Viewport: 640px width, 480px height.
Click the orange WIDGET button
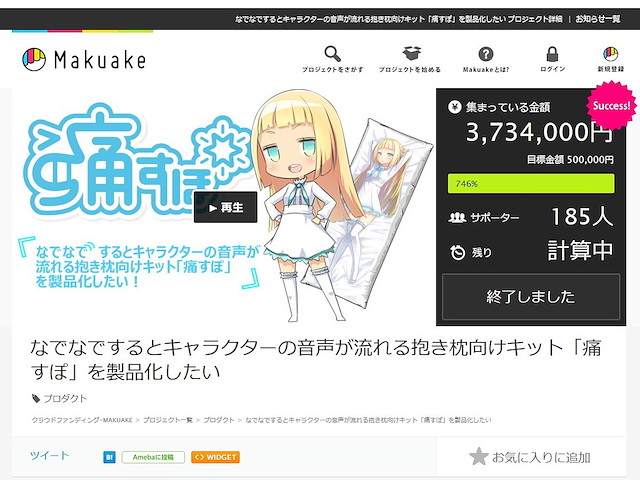point(215,457)
